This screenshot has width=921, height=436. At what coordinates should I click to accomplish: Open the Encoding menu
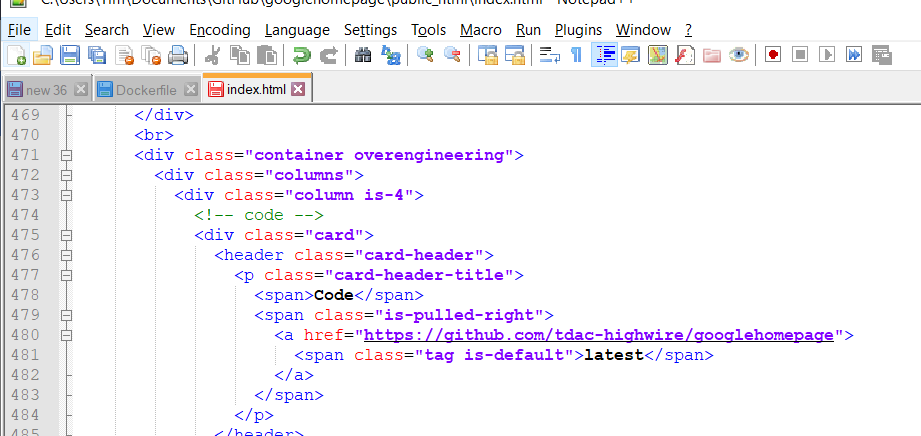[220, 29]
